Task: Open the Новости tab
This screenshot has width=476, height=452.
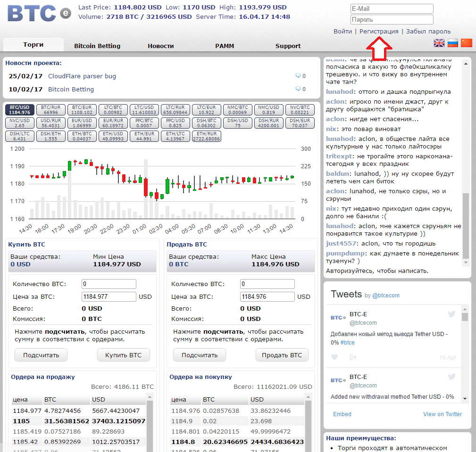Action: 160,46
